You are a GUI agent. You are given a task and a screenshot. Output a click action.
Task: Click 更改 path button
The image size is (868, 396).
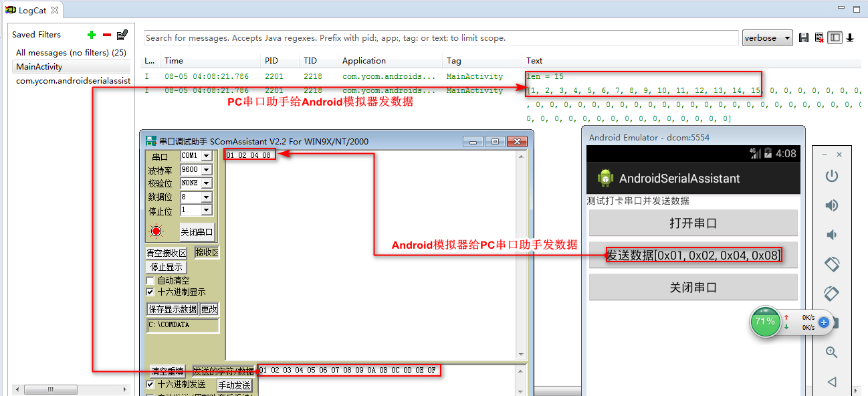tap(209, 309)
